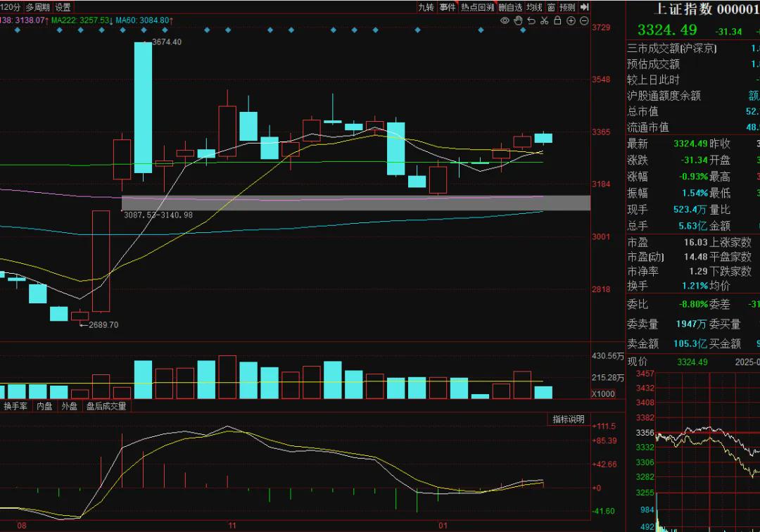Click the 预测 forecast button
760x532 pixels.
[567, 7]
